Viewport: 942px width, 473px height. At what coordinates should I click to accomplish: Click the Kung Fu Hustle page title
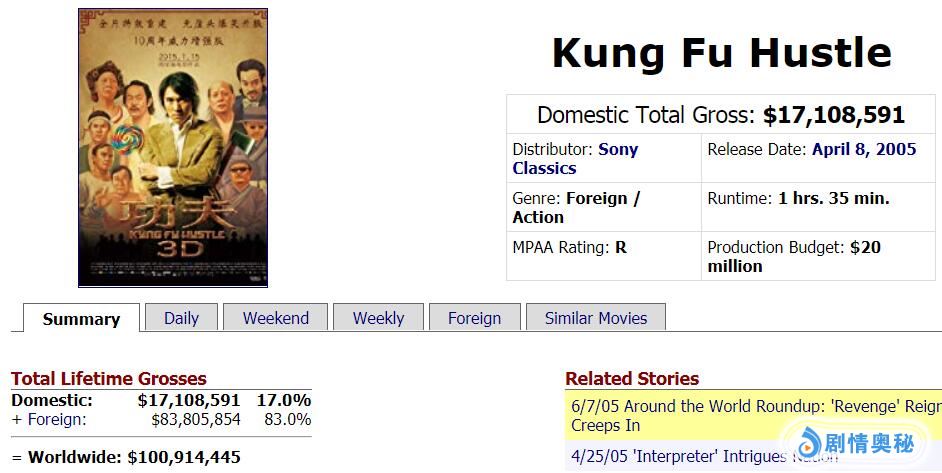pos(721,53)
